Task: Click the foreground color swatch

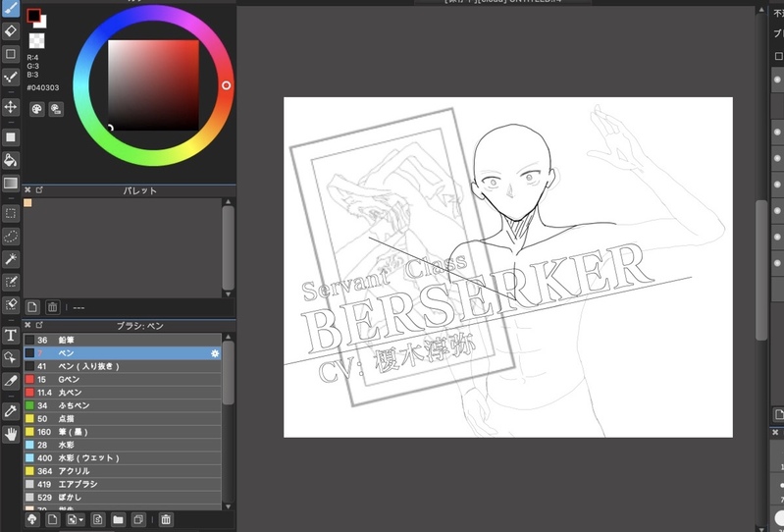Action: pos(33,16)
